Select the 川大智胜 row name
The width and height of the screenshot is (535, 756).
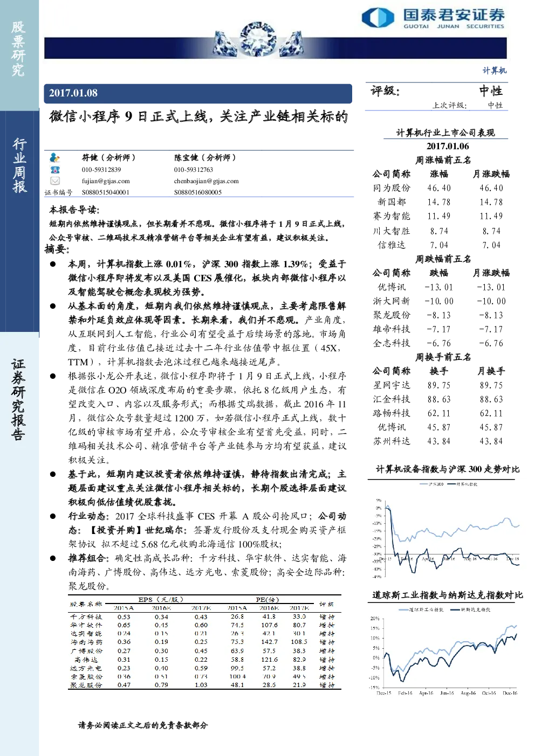(x=392, y=231)
